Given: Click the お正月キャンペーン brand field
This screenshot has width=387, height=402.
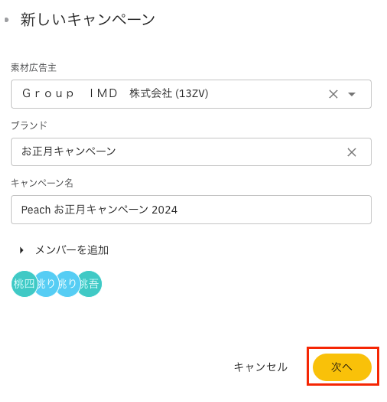Looking at the screenshot, I should tap(191, 152).
